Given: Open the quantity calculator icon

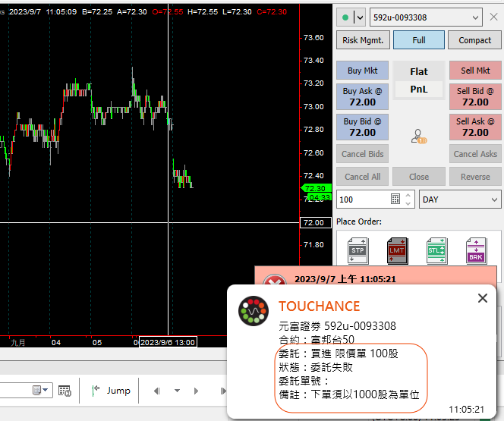Looking at the screenshot, I should tap(395, 199).
